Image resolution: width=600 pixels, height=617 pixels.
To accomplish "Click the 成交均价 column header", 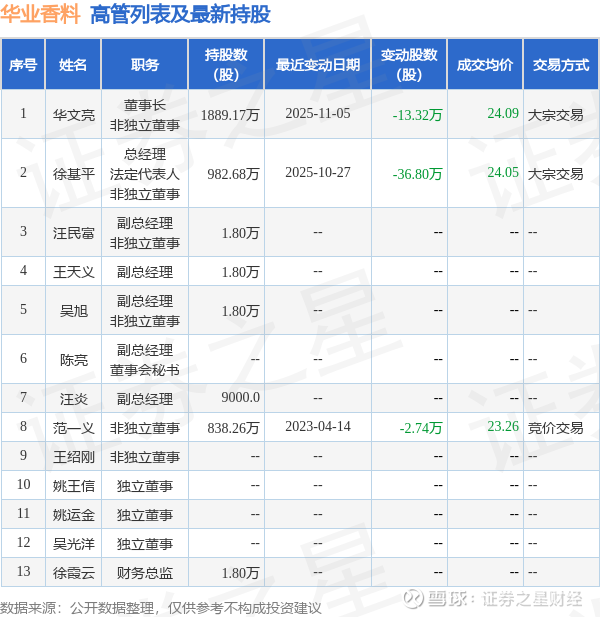I will point(485,65).
